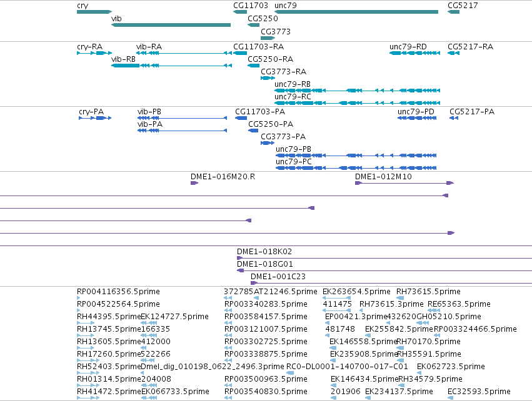The width and height of the screenshot is (532, 401).
Task: Click the DME1-016M20.R clone label
Action: tap(223, 177)
